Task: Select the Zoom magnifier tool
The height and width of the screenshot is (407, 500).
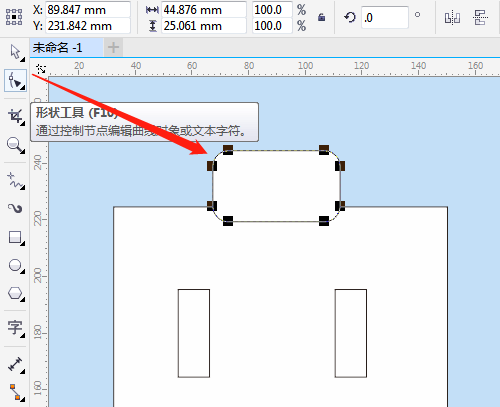Action: pos(14,145)
